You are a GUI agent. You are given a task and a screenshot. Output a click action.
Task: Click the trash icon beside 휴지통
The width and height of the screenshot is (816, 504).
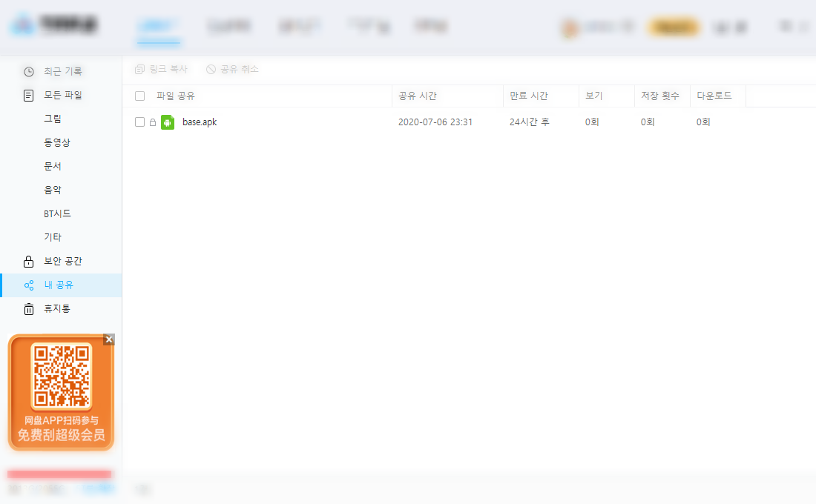tap(29, 309)
